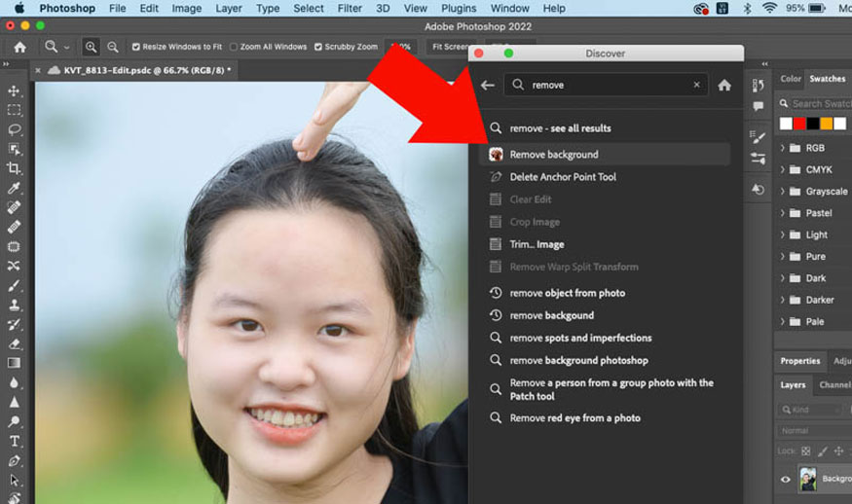The height and width of the screenshot is (504, 852).
Task: Select the History Brush tool
Action: pos(15,324)
